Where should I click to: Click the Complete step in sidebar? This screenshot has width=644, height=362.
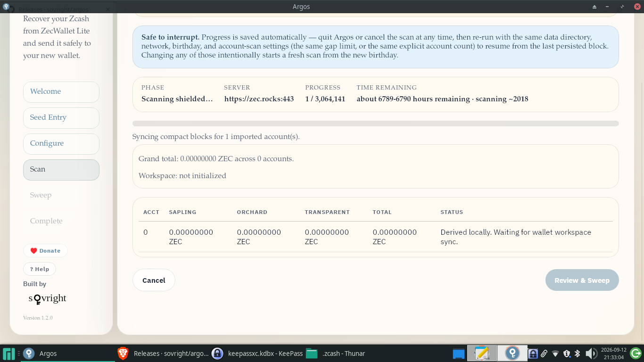point(61,222)
